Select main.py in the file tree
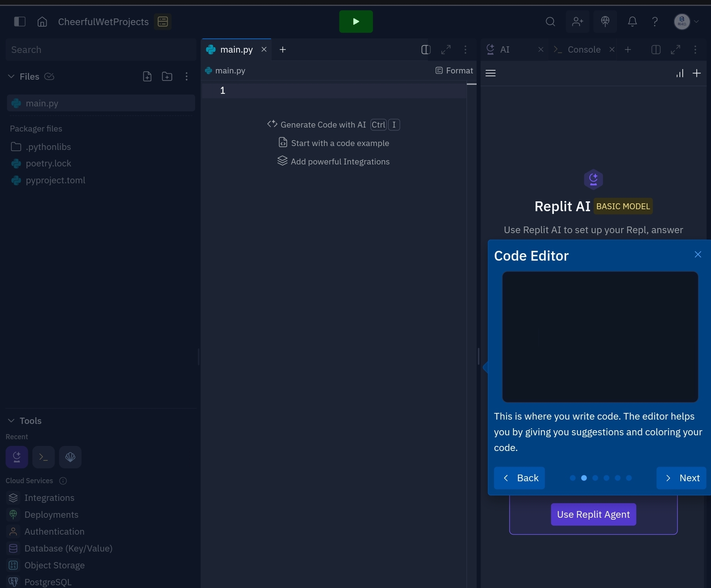This screenshot has height=588, width=711. point(101,103)
